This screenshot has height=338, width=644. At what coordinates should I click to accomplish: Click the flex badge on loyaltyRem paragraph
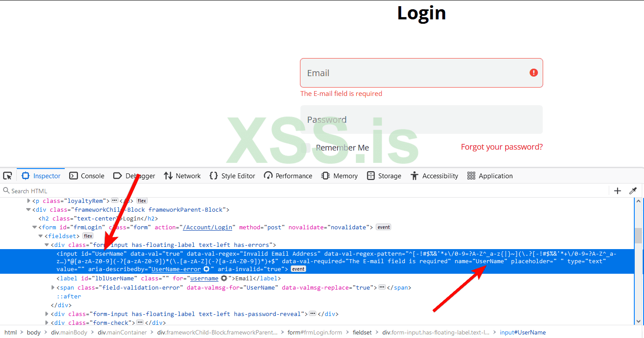[x=142, y=201]
